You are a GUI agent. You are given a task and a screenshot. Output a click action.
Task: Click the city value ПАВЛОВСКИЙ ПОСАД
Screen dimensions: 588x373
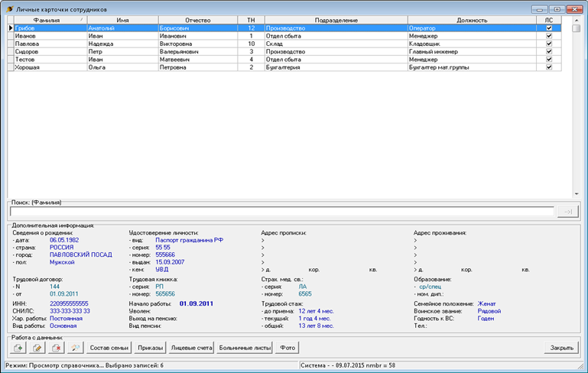pos(80,255)
